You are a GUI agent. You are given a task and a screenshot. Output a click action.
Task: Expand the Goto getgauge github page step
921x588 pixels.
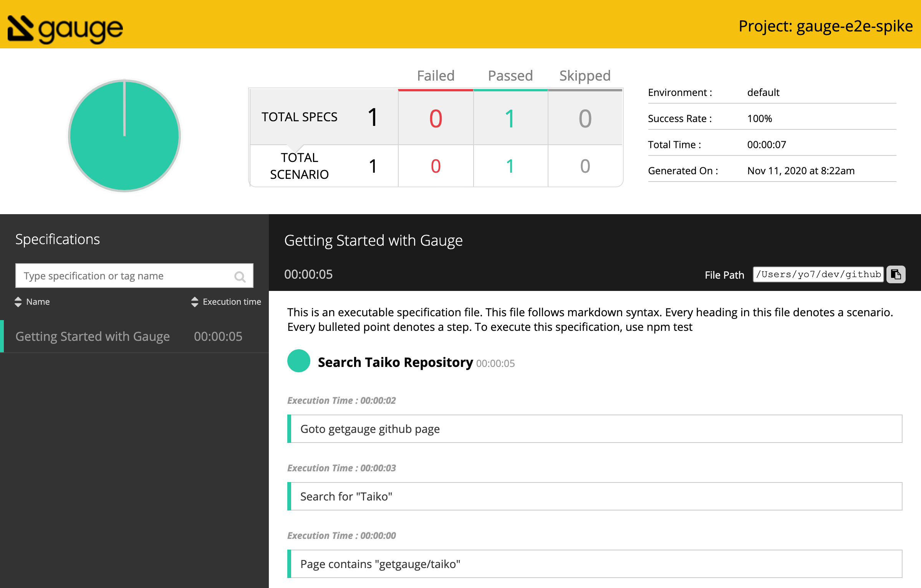595,429
